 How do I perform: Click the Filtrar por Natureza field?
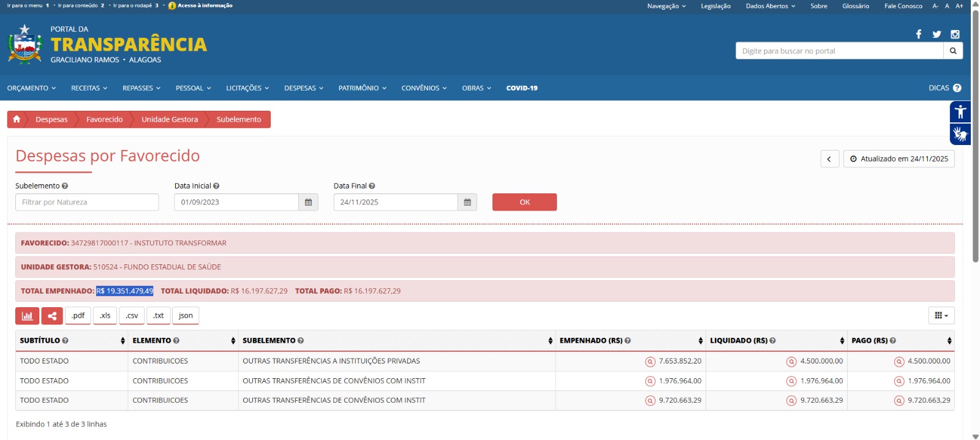(x=86, y=203)
